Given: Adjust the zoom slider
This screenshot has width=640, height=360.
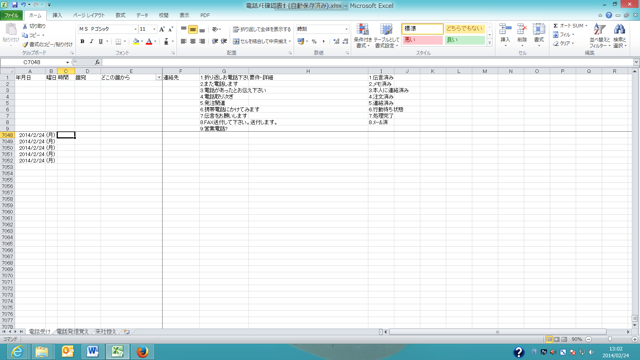Looking at the screenshot, I should tap(610, 339).
